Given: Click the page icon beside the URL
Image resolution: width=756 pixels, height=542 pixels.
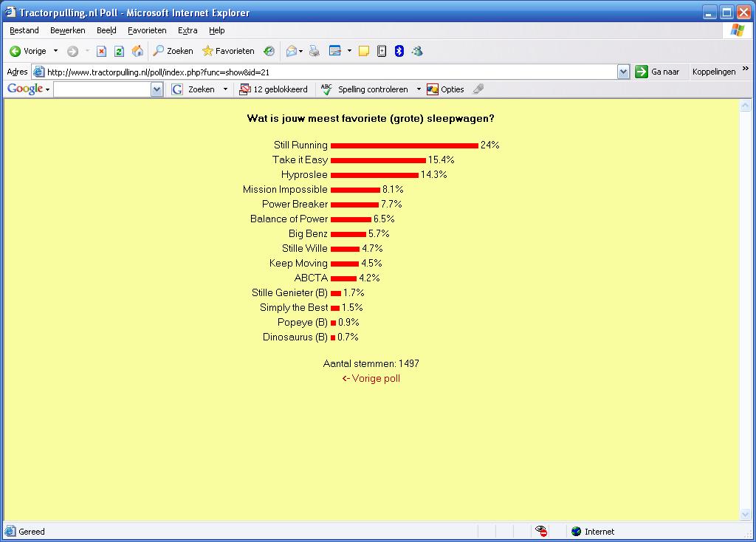Looking at the screenshot, I should tap(39, 72).
